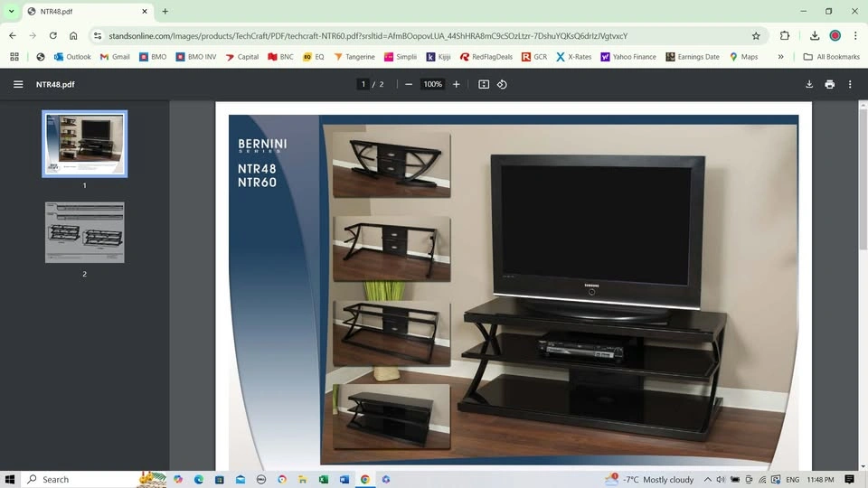Open the Chrome profile avatar
The width and height of the screenshot is (868, 488).
click(x=835, y=35)
